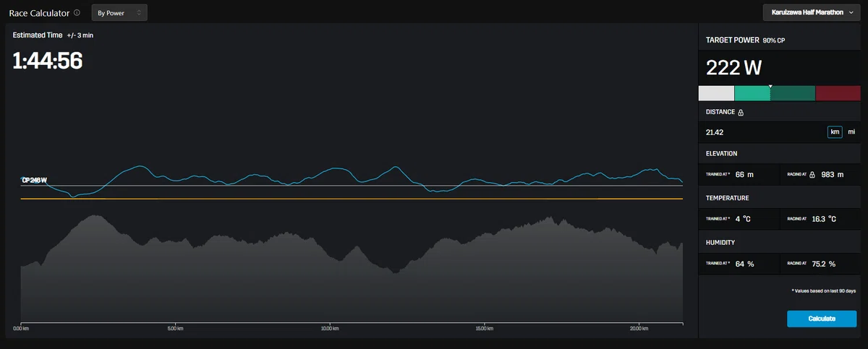Click the 15.00 km axis label
Screen dimensions: 868x349
pos(485,329)
